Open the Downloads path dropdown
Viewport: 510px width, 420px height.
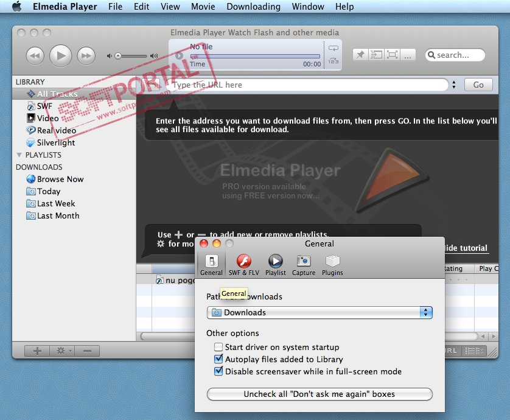click(x=320, y=313)
